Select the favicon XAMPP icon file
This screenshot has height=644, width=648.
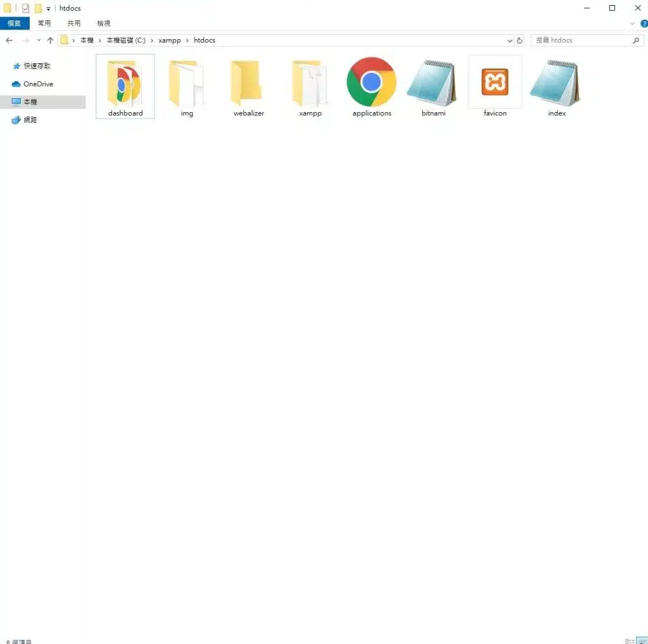pos(495,82)
